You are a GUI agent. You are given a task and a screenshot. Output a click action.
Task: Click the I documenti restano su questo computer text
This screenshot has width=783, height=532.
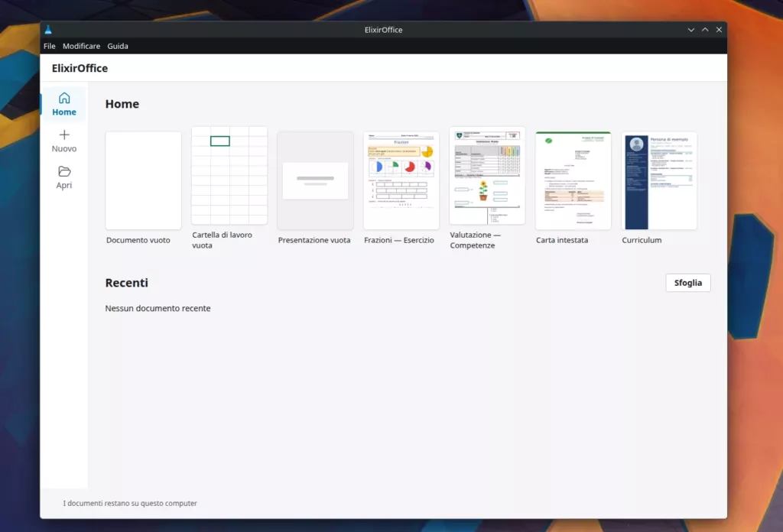pos(130,503)
